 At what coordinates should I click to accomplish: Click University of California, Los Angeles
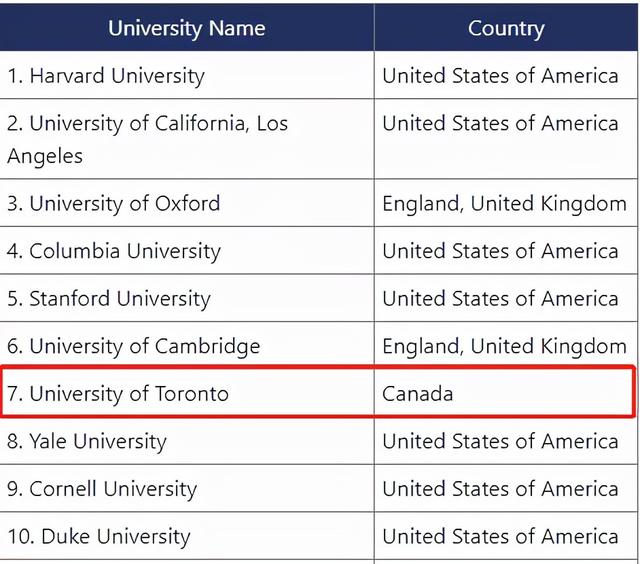click(147, 139)
